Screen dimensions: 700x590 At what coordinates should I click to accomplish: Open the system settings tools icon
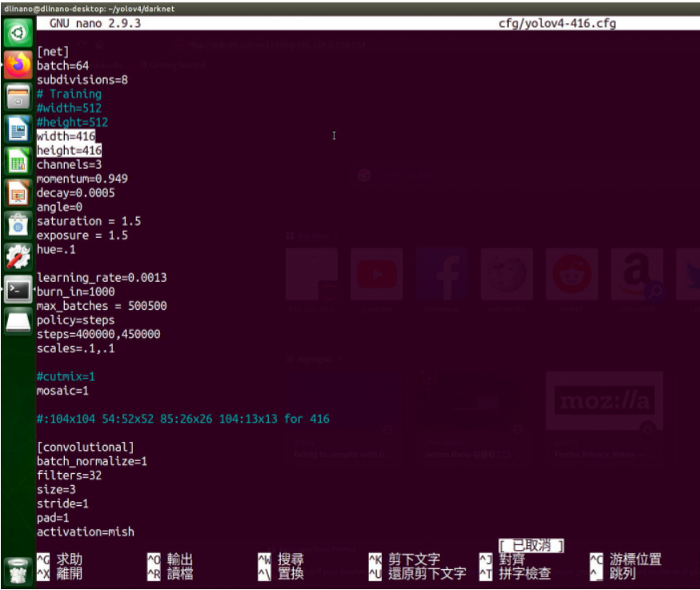18,257
